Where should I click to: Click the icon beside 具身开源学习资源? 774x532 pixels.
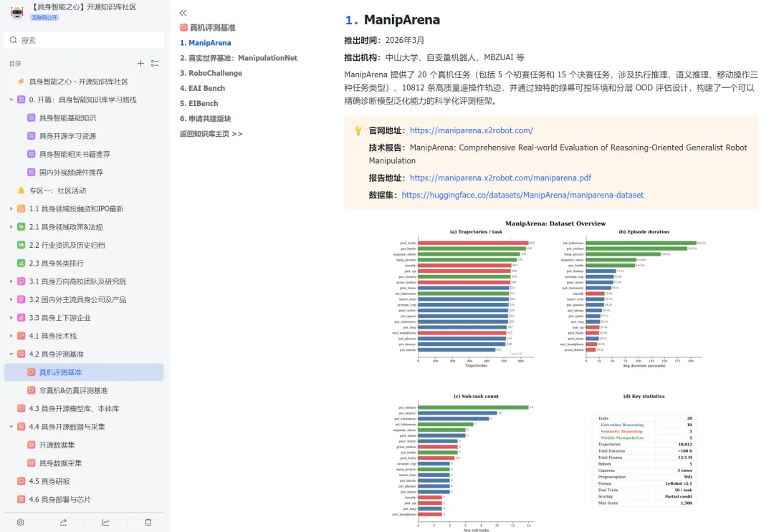click(x=31, y=136)
